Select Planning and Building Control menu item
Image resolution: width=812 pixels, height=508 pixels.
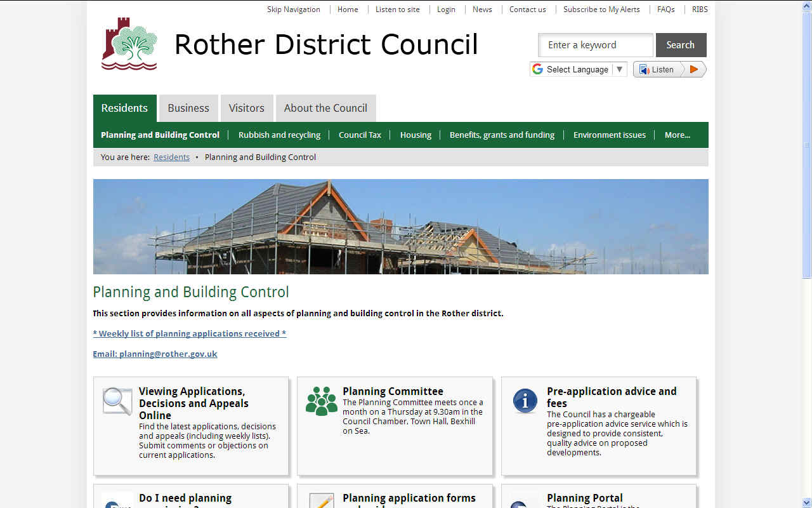click(x=160, y=135)
